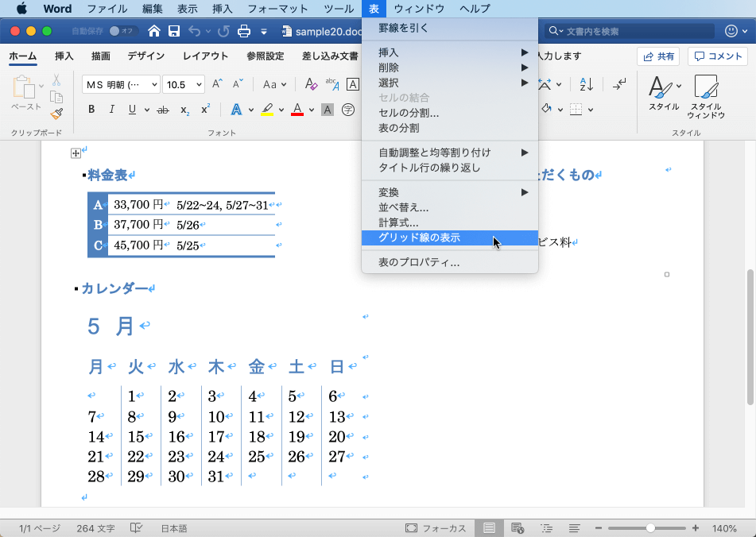The image size is (756, 537).
Task: Toggle Subscript formatting
Action: 184,110
